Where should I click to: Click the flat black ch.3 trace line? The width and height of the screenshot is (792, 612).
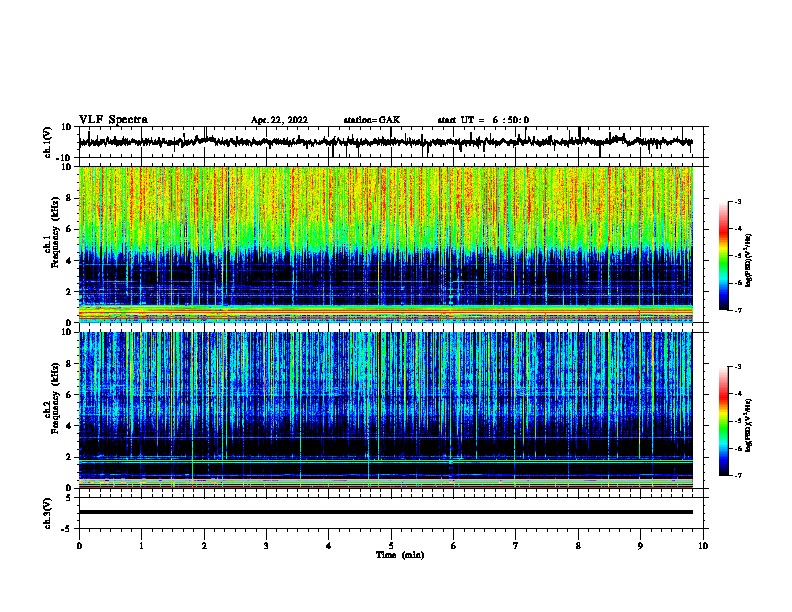point(386,512)
